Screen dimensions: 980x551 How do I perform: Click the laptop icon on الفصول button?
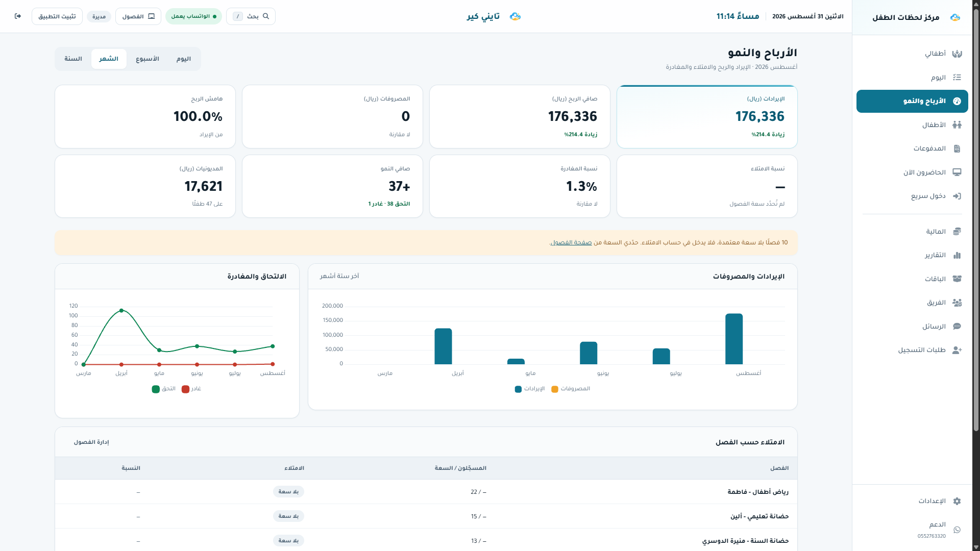pyautogui.click(x=151, y=16)
